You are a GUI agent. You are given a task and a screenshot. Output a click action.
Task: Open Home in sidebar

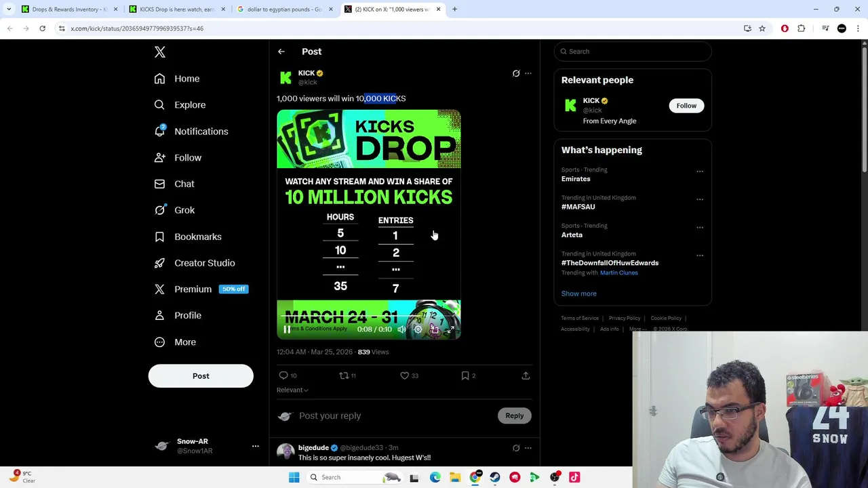177,79
